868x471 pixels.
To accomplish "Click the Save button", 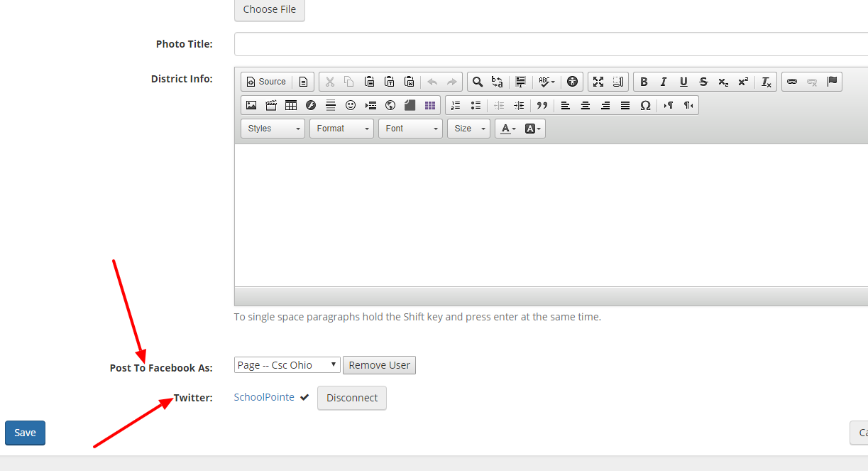I will [25, 433].
